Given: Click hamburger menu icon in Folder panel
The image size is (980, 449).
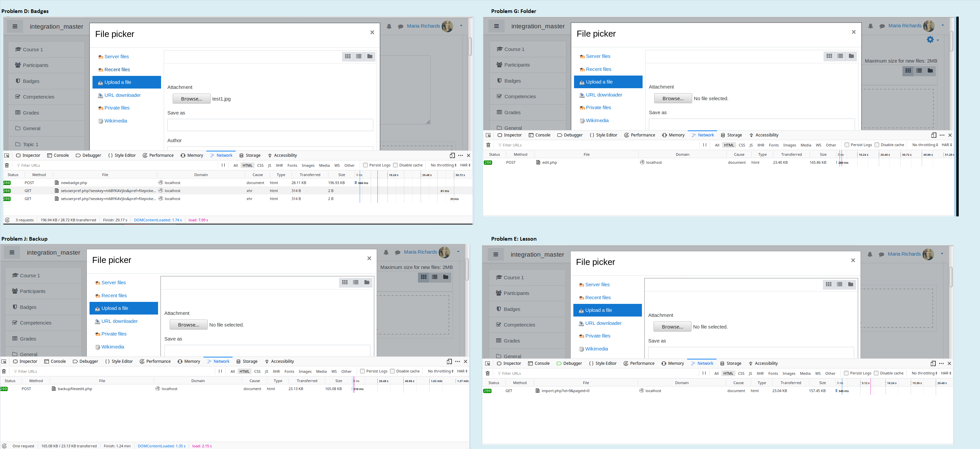Looking at the screenshot, I should point(496,26).
